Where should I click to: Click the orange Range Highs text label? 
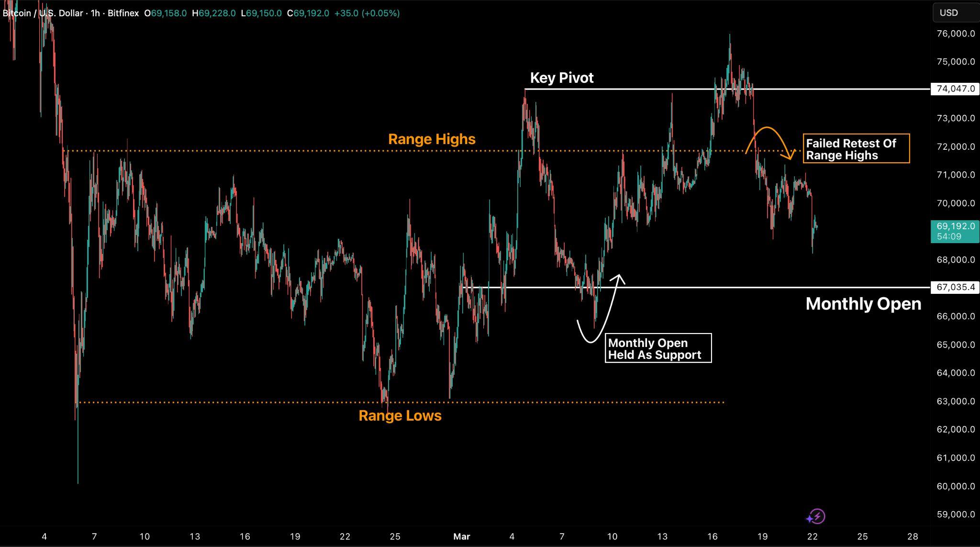(x=432, y=139)
